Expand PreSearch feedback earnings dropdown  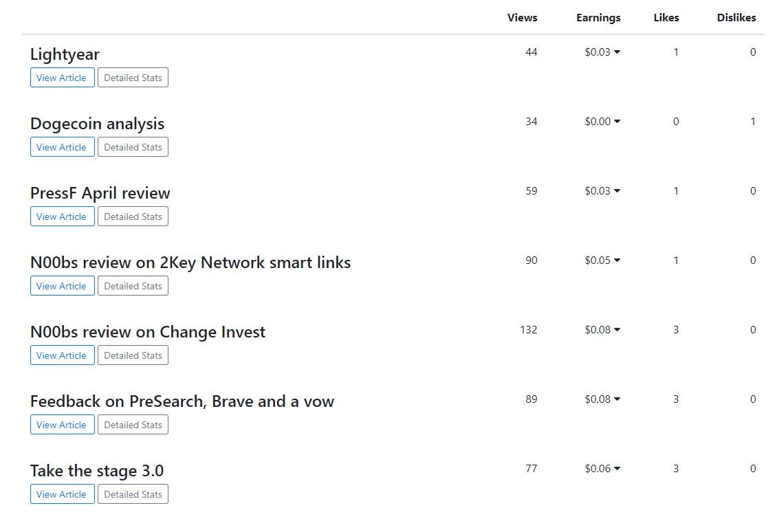tap(602, 399)
